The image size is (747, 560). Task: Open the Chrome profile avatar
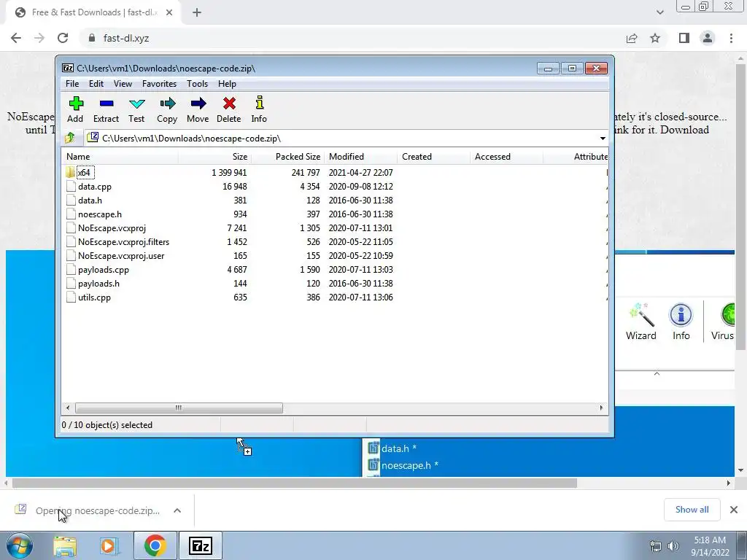pyautogui.click(x=708, y=38)
